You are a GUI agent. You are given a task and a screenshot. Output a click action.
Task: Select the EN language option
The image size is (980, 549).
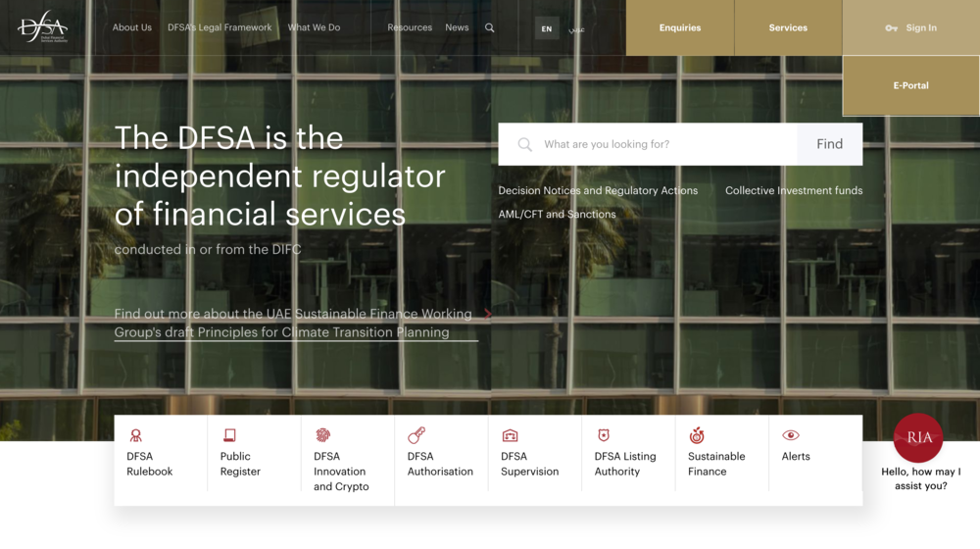(547, 28)
